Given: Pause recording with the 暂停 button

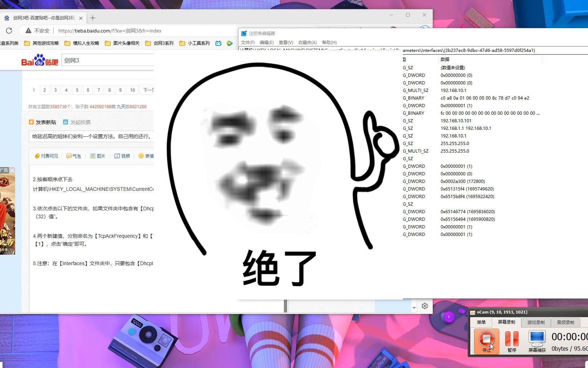Looking at the screenshot, I should coord(512,339).
